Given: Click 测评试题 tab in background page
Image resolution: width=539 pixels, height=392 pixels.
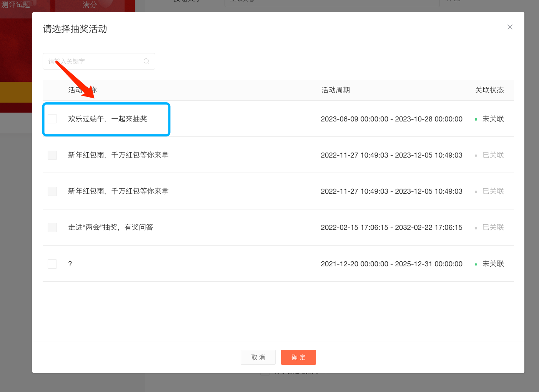Looking at the screenshot, I should [x=16, y=5].
